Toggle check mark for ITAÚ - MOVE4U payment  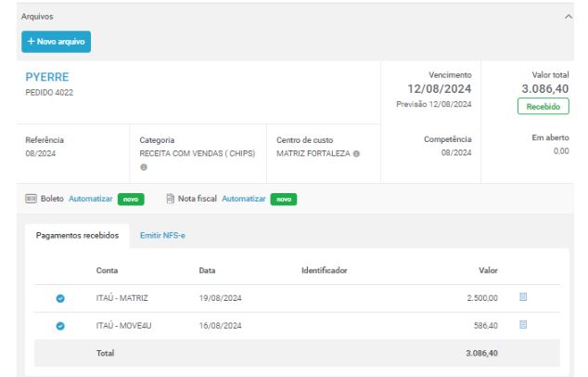60,326
